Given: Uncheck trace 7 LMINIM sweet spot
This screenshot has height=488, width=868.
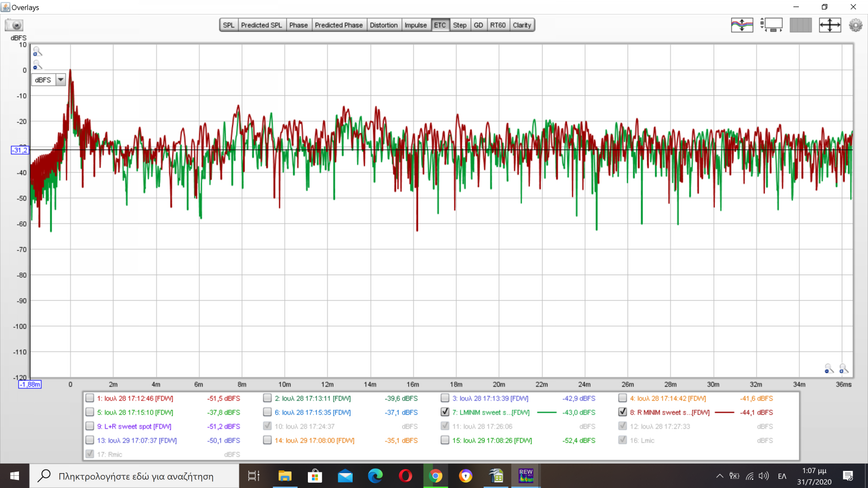Looking at the screenshot, I should click(x=445, y=412).
